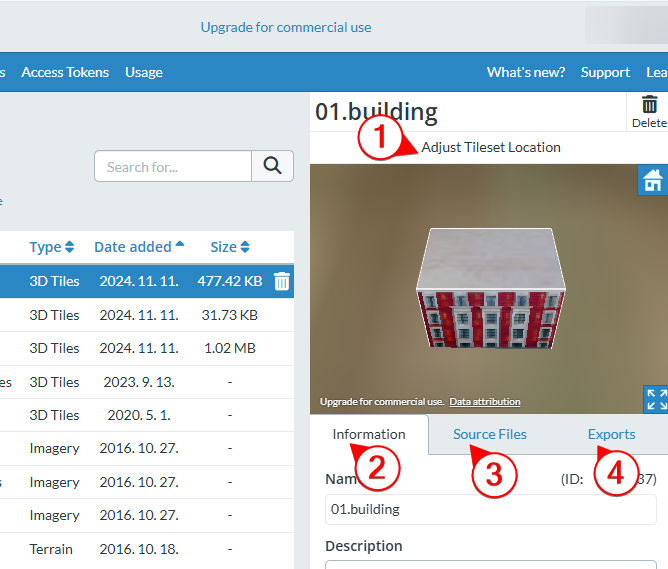
Task: Go to the Usage page
Action: coord(144,72)
